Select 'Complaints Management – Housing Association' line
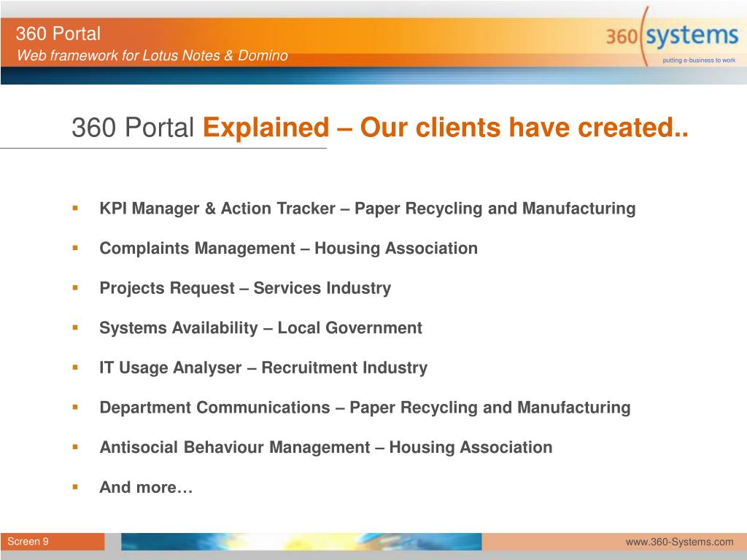747x560 pixels. tap(288, 249)
